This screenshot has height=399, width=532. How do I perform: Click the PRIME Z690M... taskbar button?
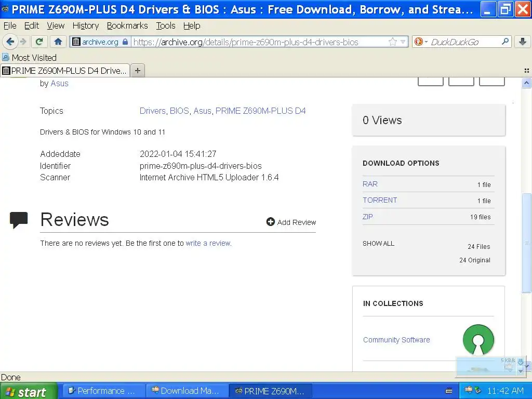coord(270,391)
